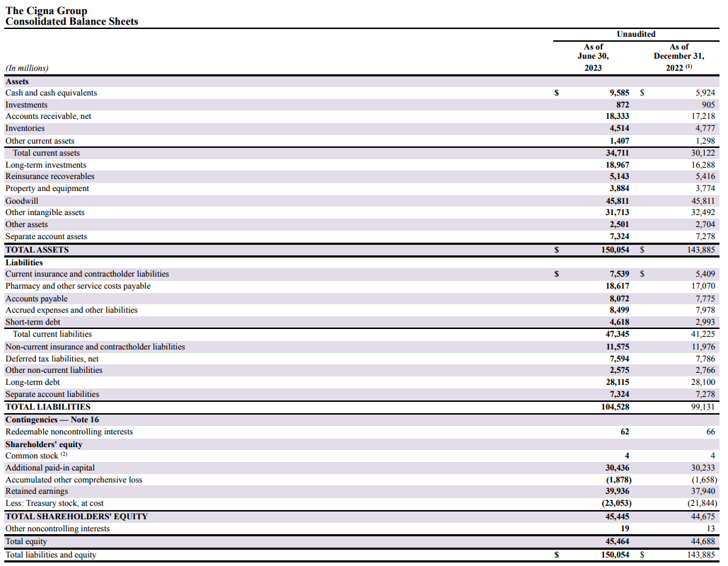This screenshot has width=728, height=566.
Task: Select the "Shareholders' equity" heading
Action: pos(44,445)
